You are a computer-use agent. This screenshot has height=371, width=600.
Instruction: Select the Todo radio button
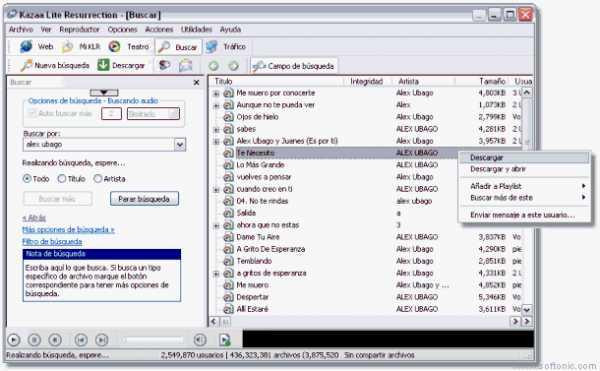click(x=27, y=179)
